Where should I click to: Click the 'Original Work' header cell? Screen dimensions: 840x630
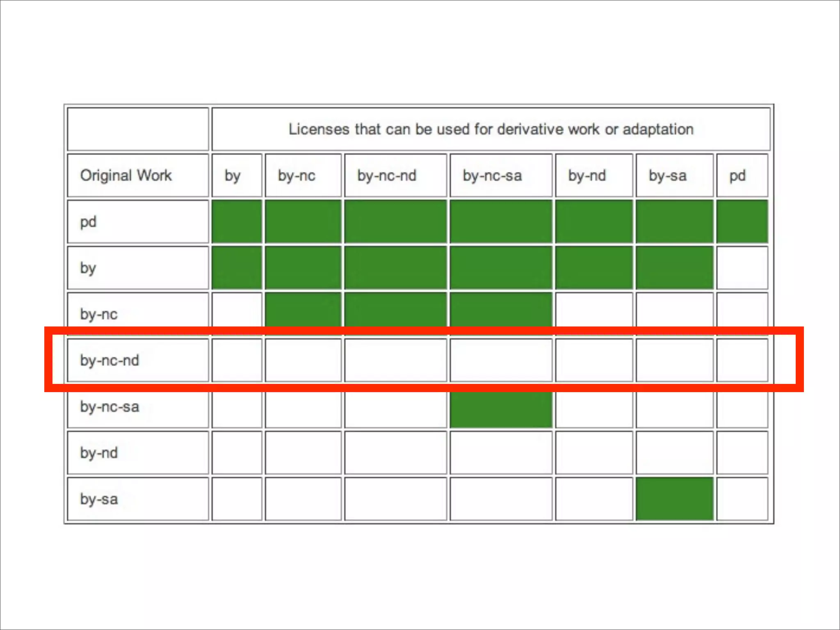[x=126, y=176]
